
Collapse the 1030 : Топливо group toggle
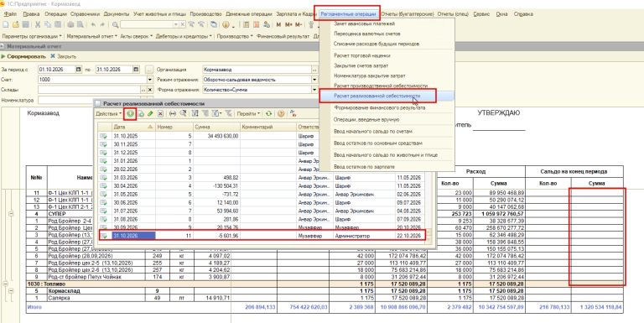[6, 284]
